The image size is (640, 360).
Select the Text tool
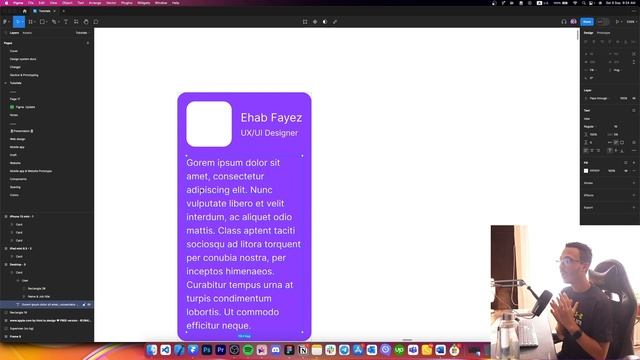(66, 22)
